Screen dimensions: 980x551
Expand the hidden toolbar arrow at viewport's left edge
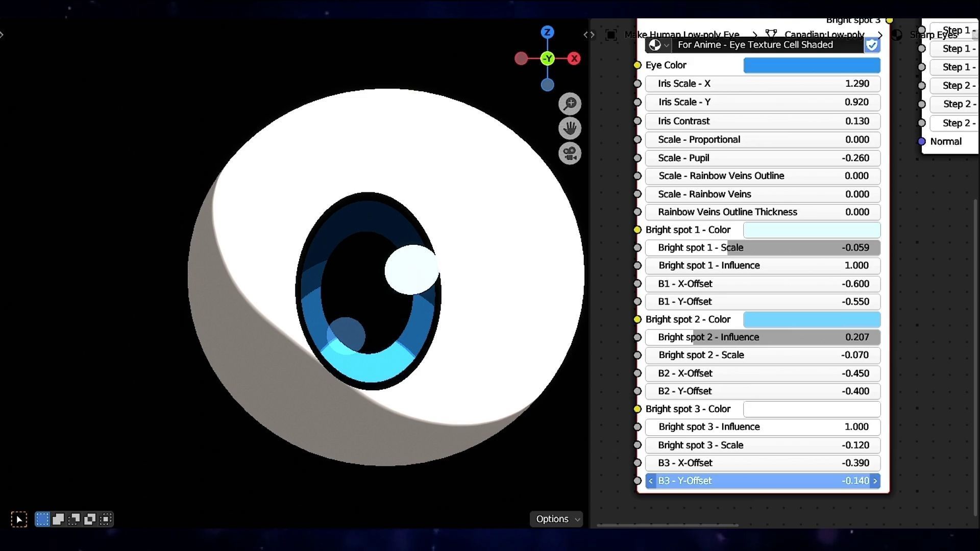(x=2, y=35)
